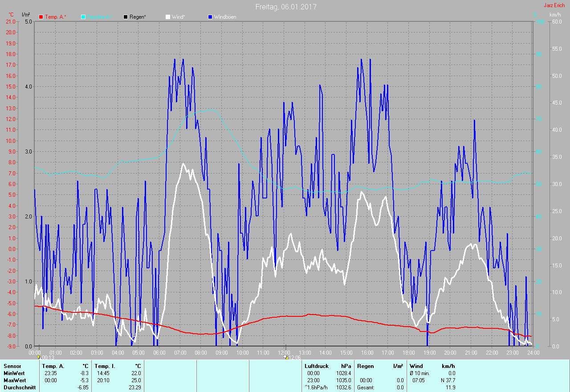Click the black Regen legend square
The image size is (570, 392).
click(126, 17)
